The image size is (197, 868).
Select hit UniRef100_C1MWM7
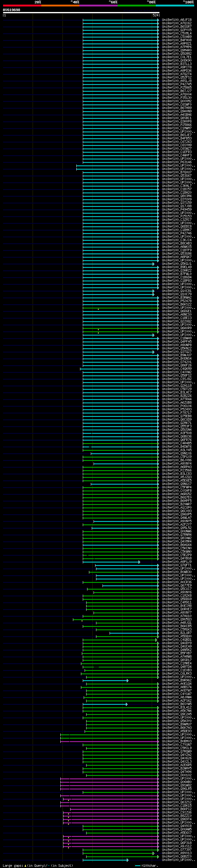pyautogui.click(x=177, y=128)
